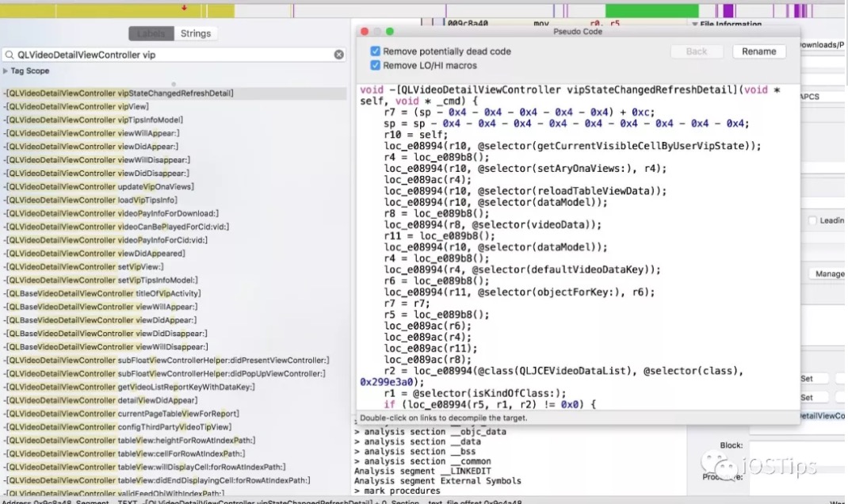
Task: Enable the Leadin checkbox in right panel
Action: click(x=812, y=220)
